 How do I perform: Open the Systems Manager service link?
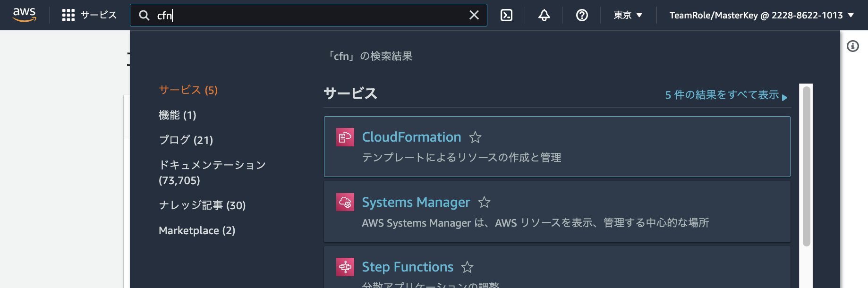(416, 202)
